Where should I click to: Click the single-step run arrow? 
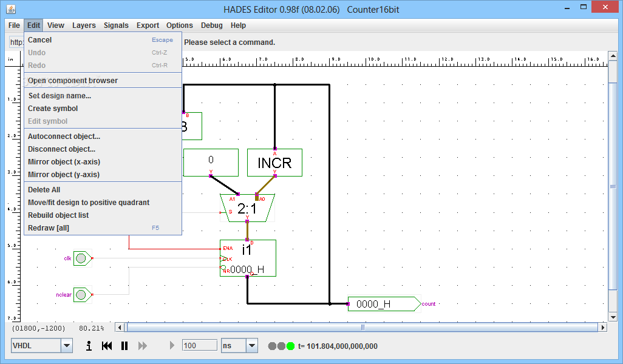click(172, 345)
